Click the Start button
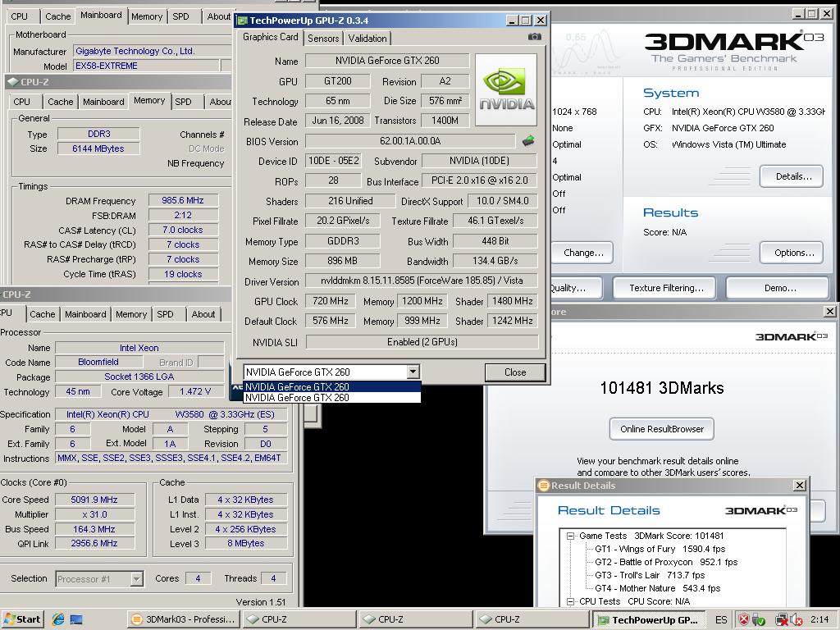This screenshot has width=840, height=630. [x=21, y=619]
